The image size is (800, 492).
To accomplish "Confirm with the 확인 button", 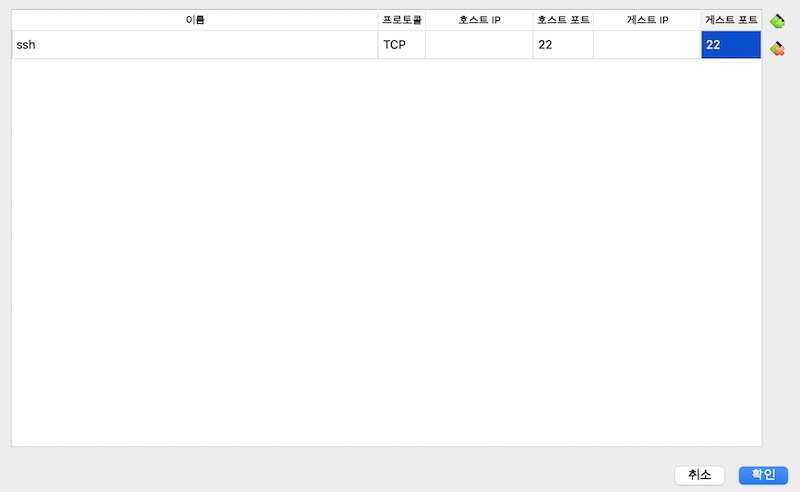I will click(x=763, y=475).
